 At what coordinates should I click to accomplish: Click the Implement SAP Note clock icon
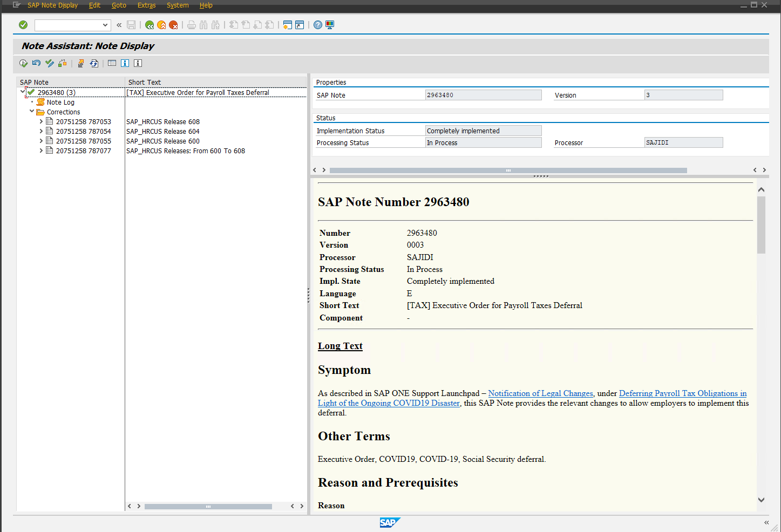tap(23, 63)
